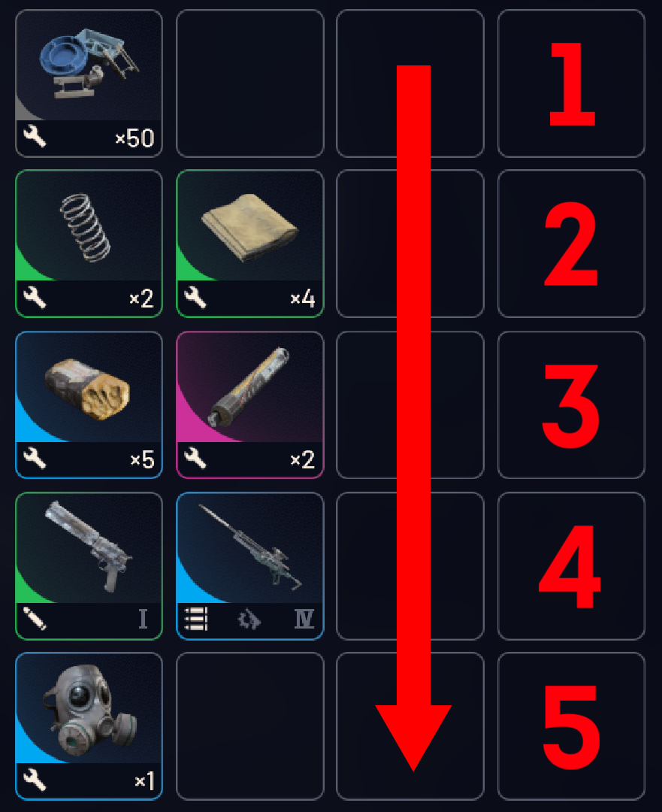Click the metal spring item x2
662x812 pixels.
[x=89, y=244]
